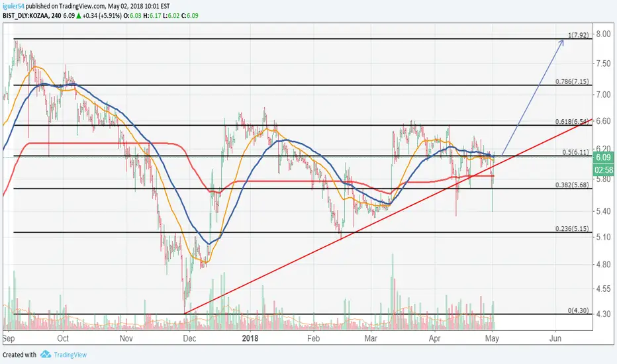Click the 5.80 price axis label

[603, 179]
